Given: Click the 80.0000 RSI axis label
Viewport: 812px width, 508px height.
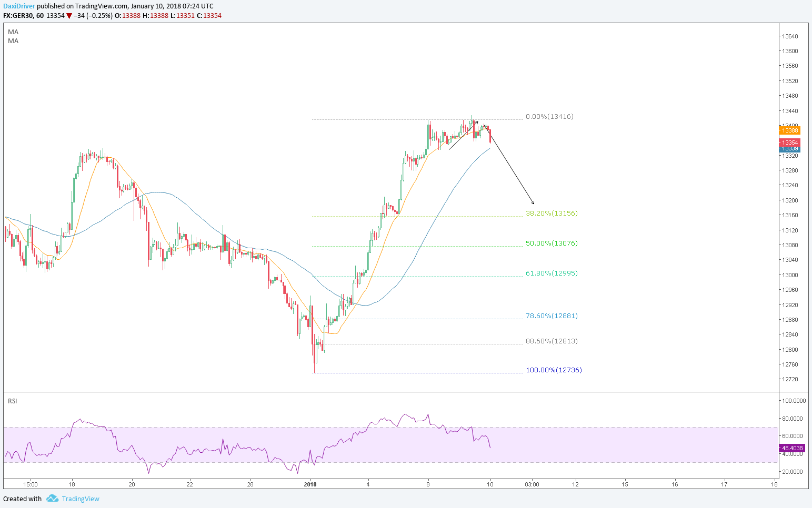Looking at the screenshot, I should coord(793,419).
